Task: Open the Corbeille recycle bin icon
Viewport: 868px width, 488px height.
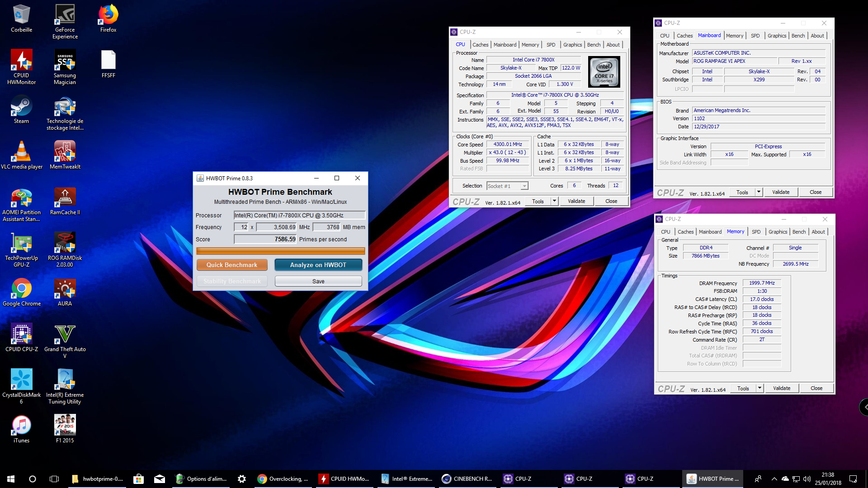Action: tap(21, 19)
